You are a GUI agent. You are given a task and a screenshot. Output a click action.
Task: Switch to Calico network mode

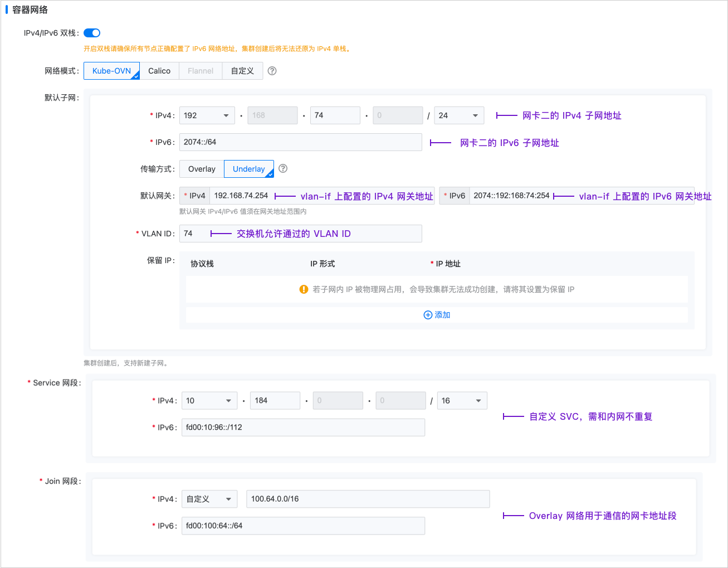pyautogui.click(x=159, y=71)
